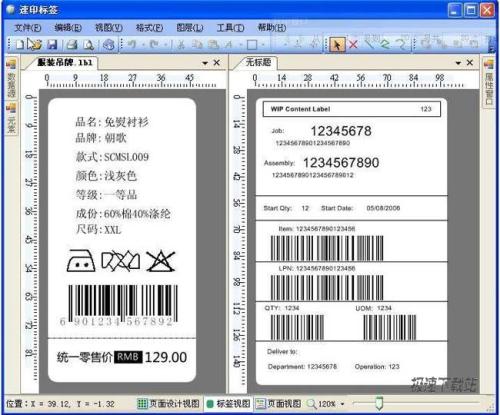The width and height of the screenshot is (500, 415).
Task: Click the globe-like icon after Print Preview
Action: [109, 44]
